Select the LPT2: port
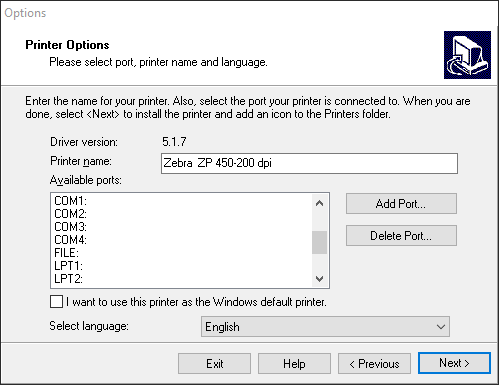 coord(182,279)
